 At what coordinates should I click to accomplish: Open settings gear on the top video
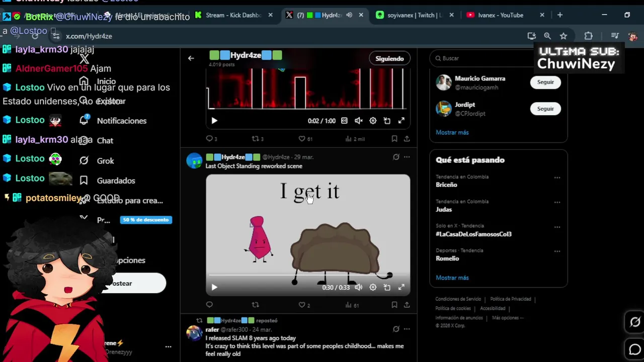tap(373, 121)
